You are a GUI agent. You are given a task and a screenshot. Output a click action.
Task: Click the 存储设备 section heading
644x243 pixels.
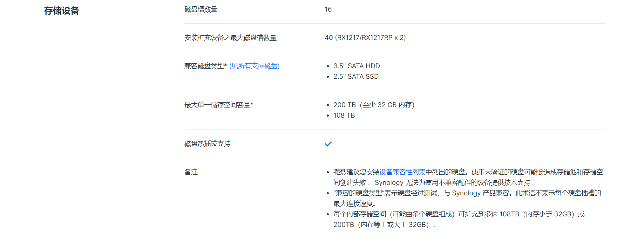(62, 11)
